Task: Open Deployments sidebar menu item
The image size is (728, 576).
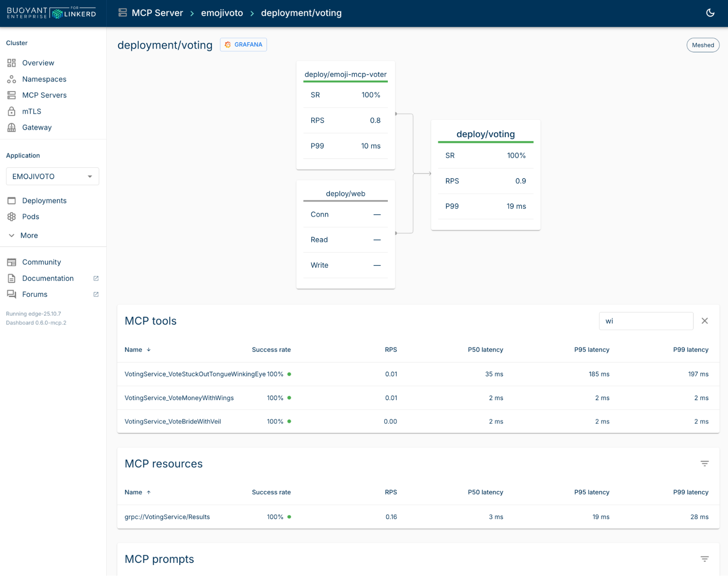Action: pyautogui.click(x=44, y=201)
